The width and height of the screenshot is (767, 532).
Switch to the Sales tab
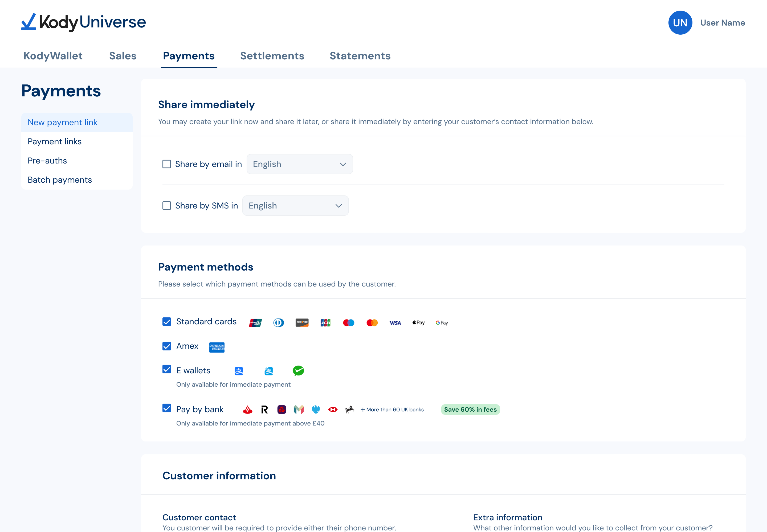pyautogui.click(x=123, y=56)
